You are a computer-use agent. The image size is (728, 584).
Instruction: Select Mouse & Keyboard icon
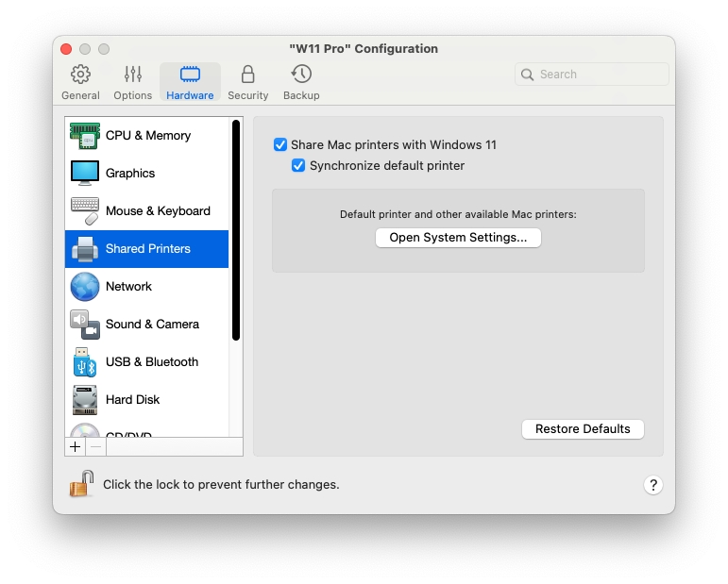(x=85, y=211)
